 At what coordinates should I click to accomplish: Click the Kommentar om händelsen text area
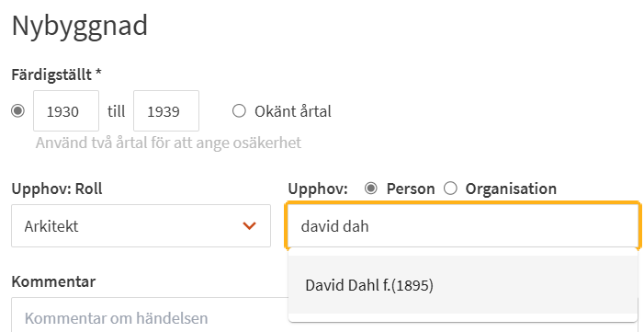click(x=150, y=315)
